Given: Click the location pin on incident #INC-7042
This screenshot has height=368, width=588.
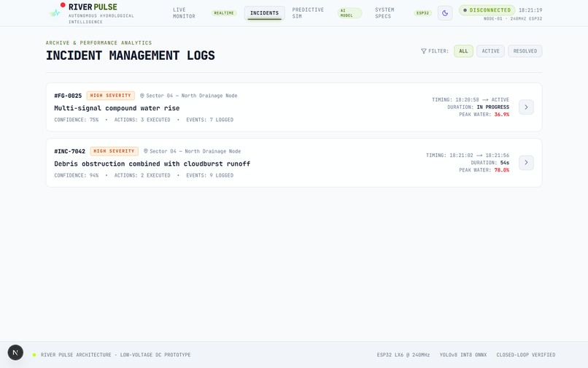Looking at the screenshot, I should point(145,151).
